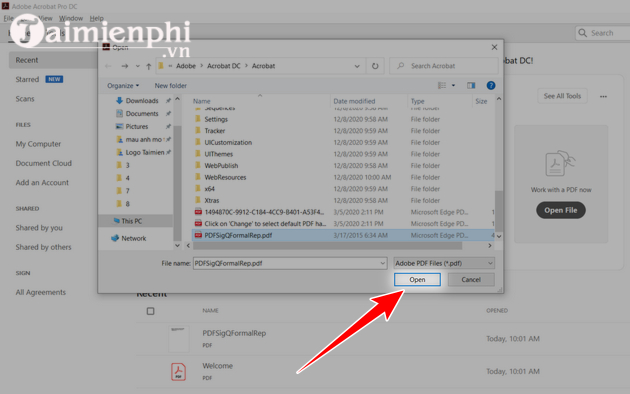
Task: Open the Help menu in Acrobat
Action: coord(96,18)
